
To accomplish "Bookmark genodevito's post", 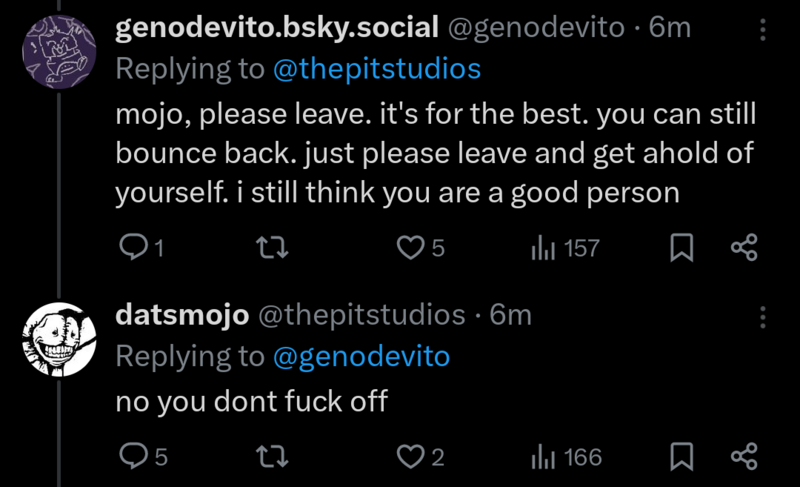I will point(682,248).
